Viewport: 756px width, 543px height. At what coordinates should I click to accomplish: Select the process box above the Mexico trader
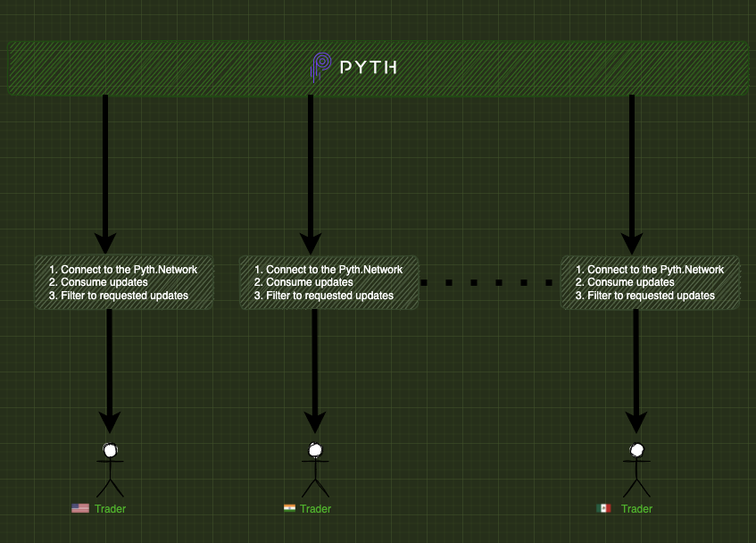[651, 282]
